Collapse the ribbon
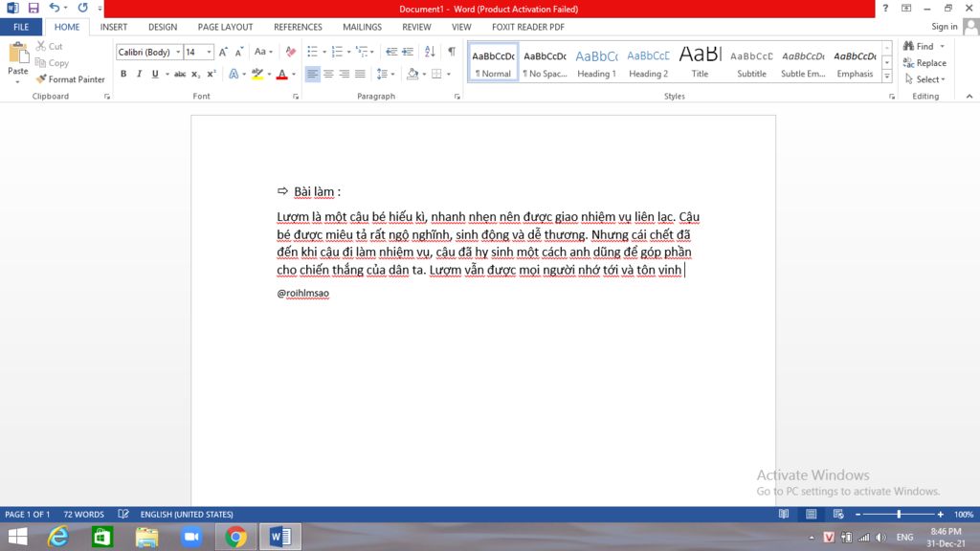 (x=969, y=97)
